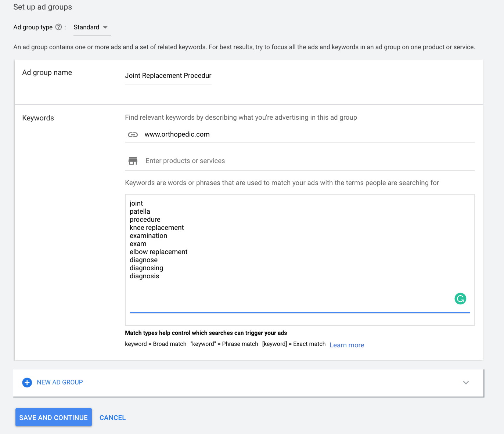Click the storefront icon for products or services

[x=133, y=161]
